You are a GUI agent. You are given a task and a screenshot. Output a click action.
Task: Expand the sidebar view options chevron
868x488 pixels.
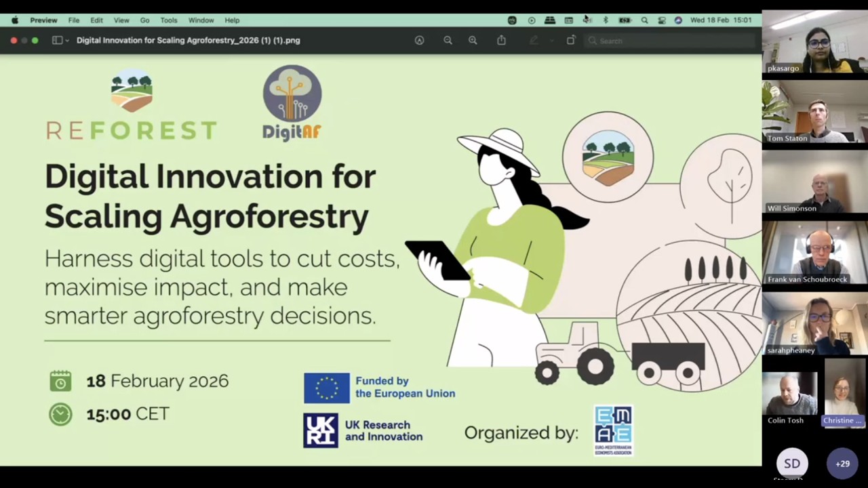pos(66,41)
